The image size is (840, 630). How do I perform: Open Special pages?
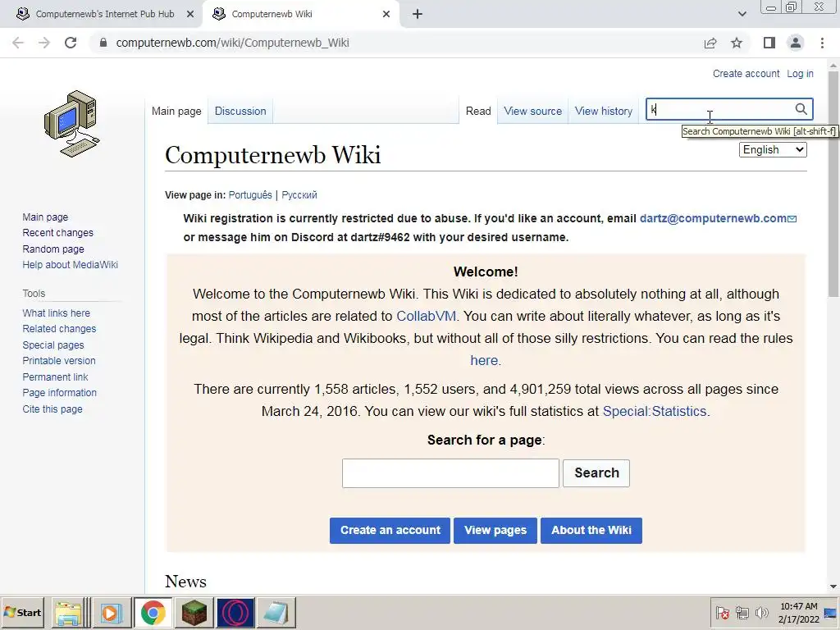click(x=53, y=345)
